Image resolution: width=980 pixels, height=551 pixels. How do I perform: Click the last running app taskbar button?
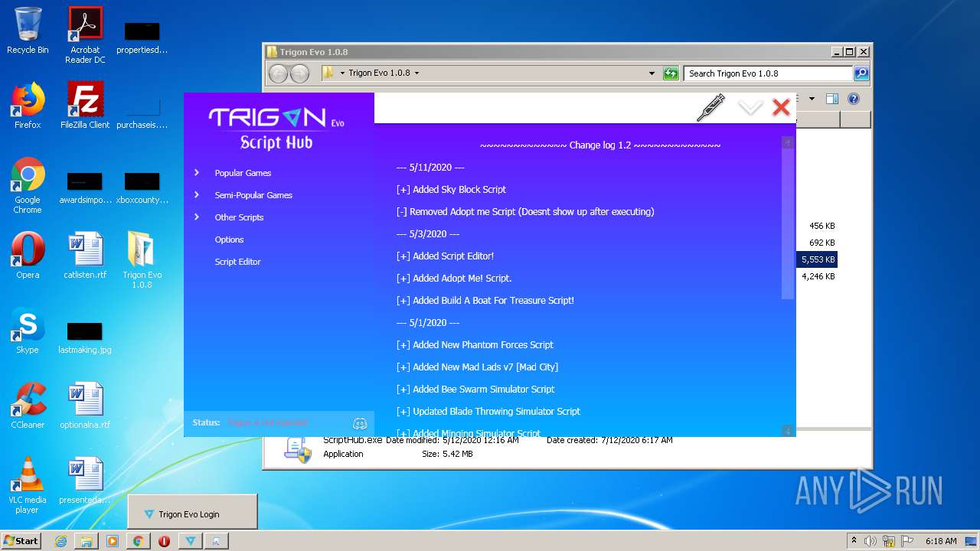click(x=216, y=541)
